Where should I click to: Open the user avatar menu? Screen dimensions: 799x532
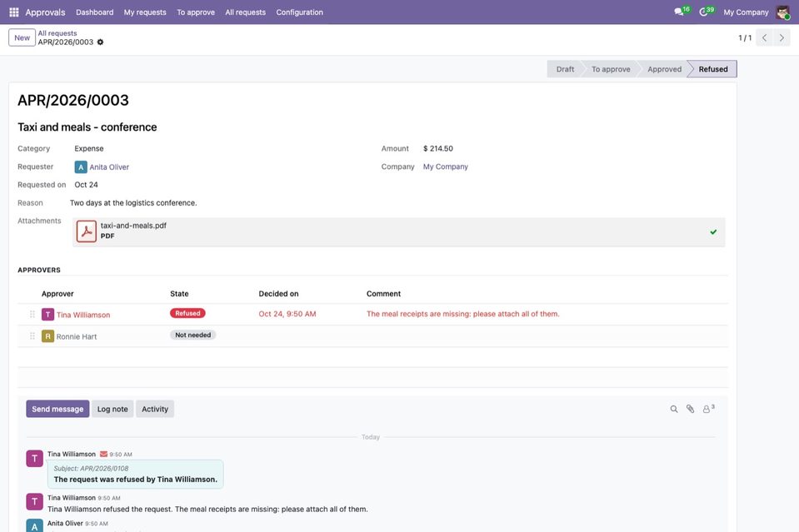click(782, 12)
